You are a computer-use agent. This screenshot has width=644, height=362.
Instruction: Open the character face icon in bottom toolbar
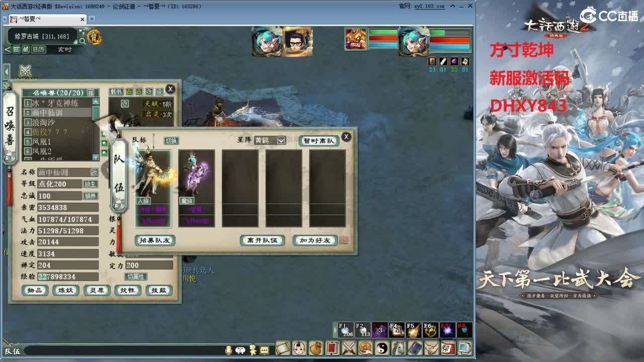pyautogui.click(x=300, y=347)
